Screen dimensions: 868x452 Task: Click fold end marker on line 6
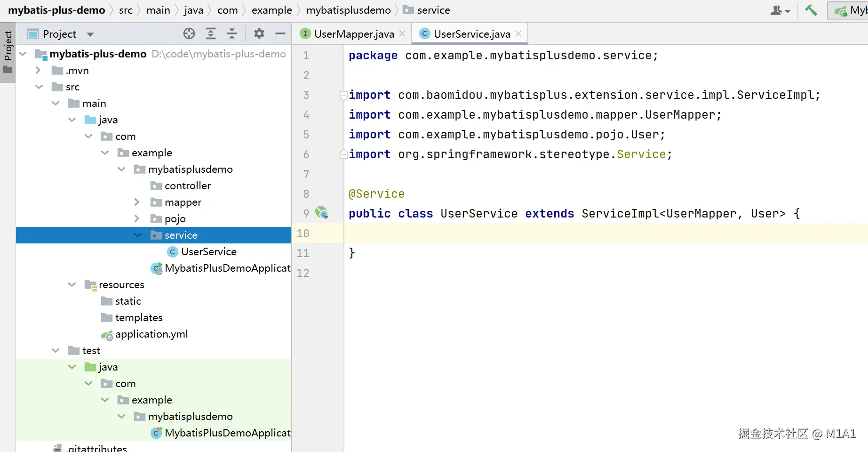[343, 154]
